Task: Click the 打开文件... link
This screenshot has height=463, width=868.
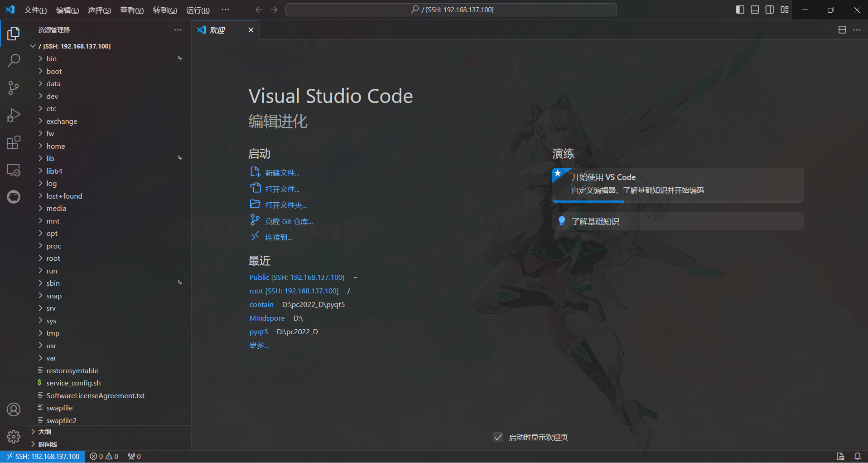Action: click(282, 189)
